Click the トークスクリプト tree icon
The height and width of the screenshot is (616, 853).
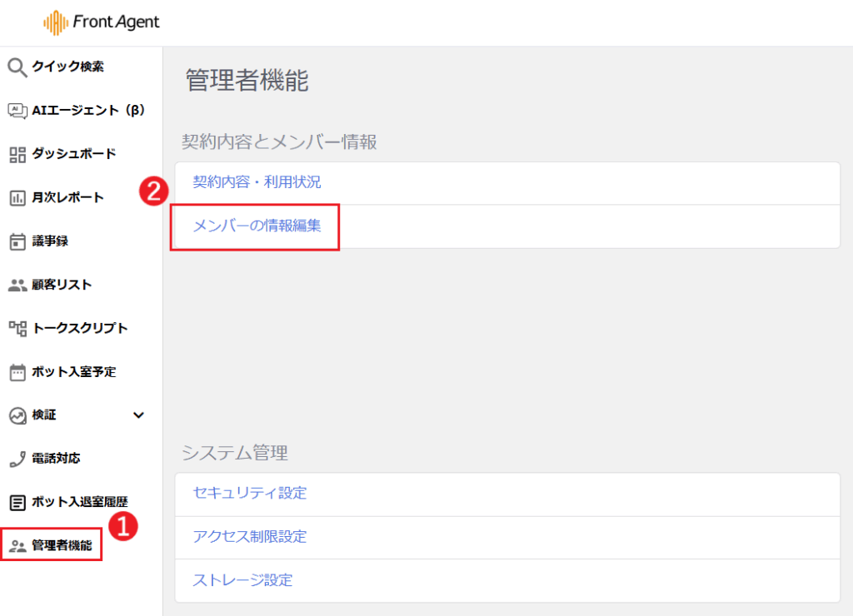(17, 328)
